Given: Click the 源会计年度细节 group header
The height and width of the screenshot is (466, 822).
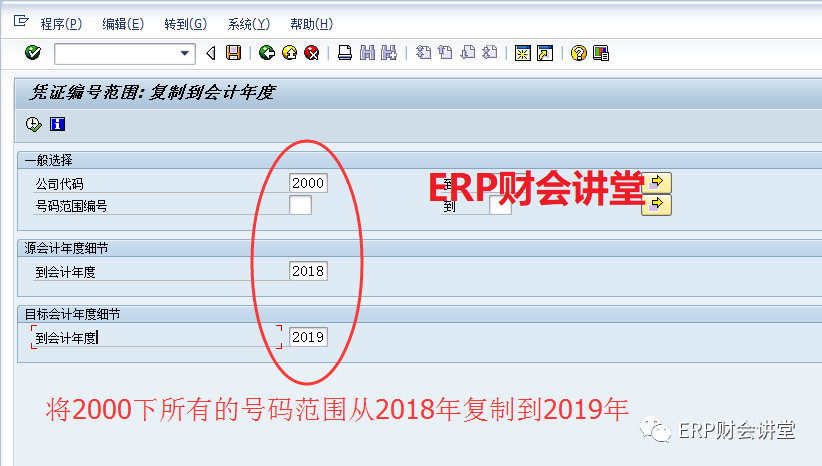Looking at the screenshot, I should coord(66,248).
